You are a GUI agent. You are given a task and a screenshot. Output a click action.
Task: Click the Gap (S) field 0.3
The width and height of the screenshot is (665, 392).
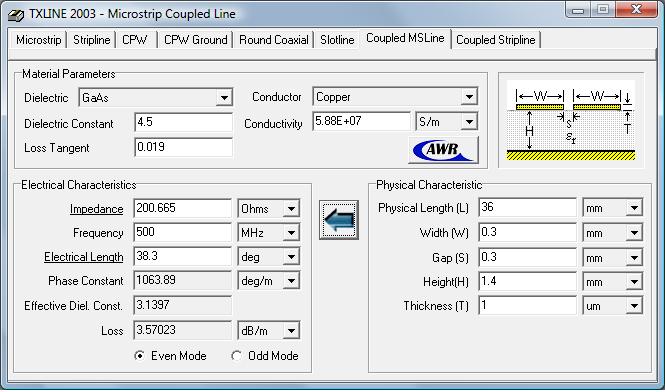(528, 258)
